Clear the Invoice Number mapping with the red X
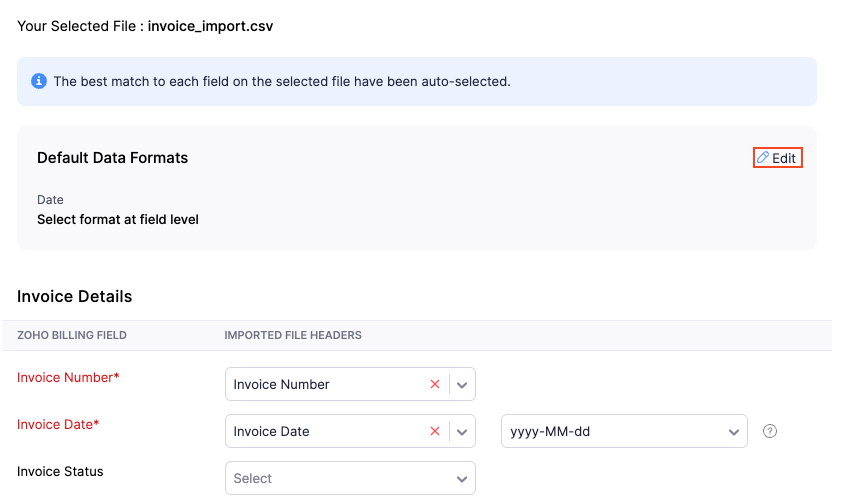Image resolution: width=841 pixels, height=504 pixels. pyautogui.click(x=434, y=384)
